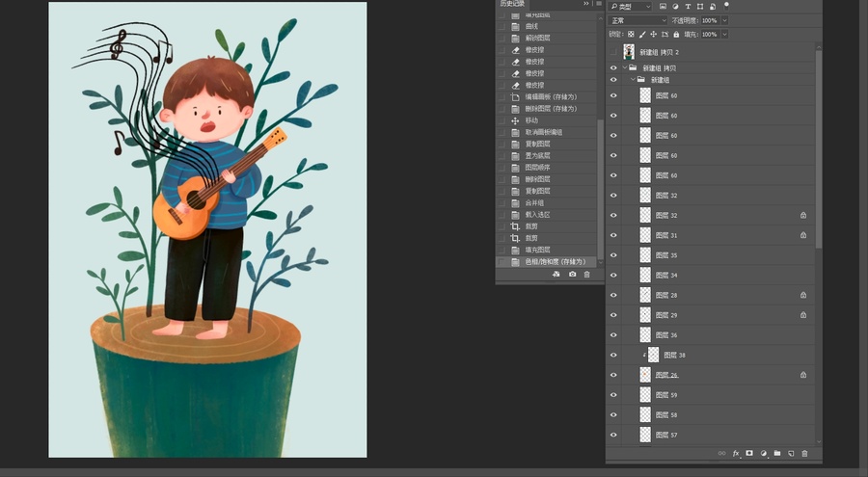Open layer style fx menu
The width and height of the screenshot is (868, 477).
coord(736,453)
